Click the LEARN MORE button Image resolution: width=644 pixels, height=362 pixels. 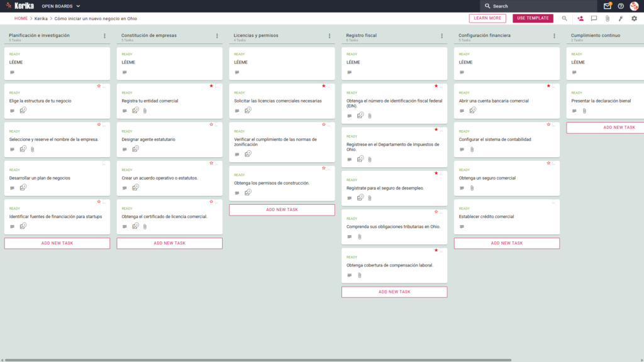(487, 18)
